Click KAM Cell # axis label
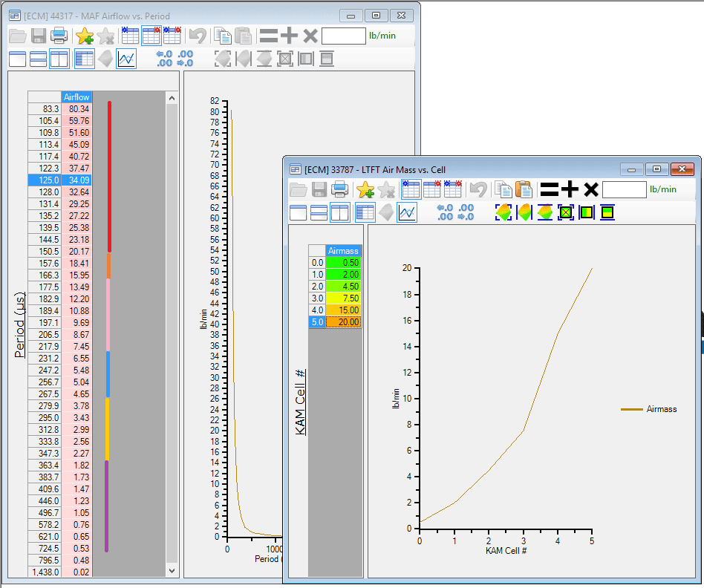This screenshot has height=588, width=704. tap(300, 402)
